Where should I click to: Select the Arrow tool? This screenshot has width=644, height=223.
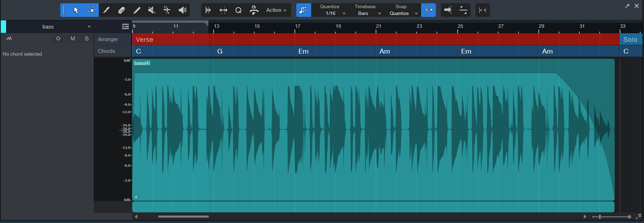click(76, 10)
